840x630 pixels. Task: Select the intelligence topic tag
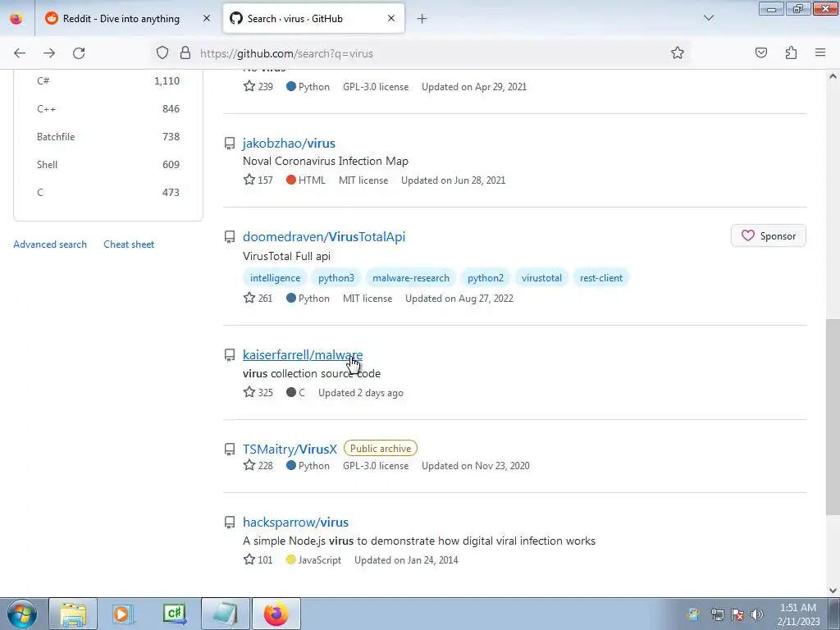click(x=276, y=278)
